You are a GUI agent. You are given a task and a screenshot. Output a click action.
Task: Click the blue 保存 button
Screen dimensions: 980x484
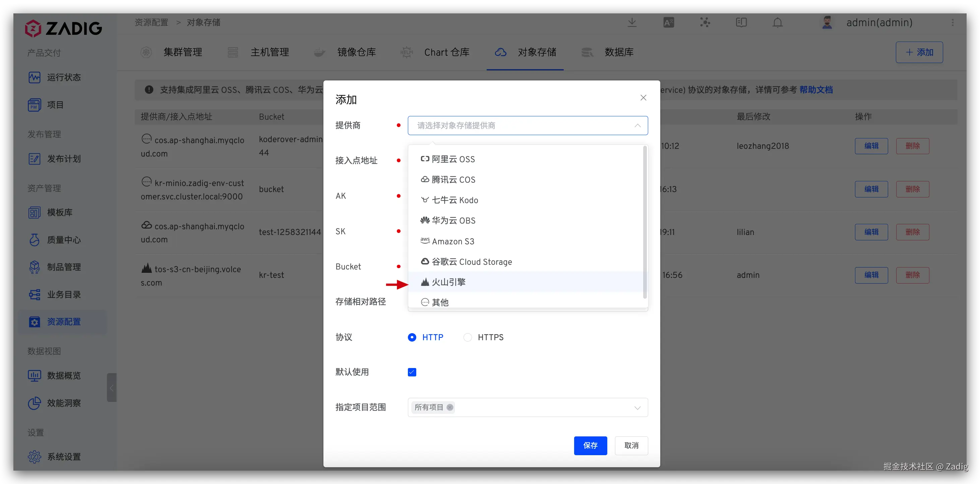tap(590, 445)
